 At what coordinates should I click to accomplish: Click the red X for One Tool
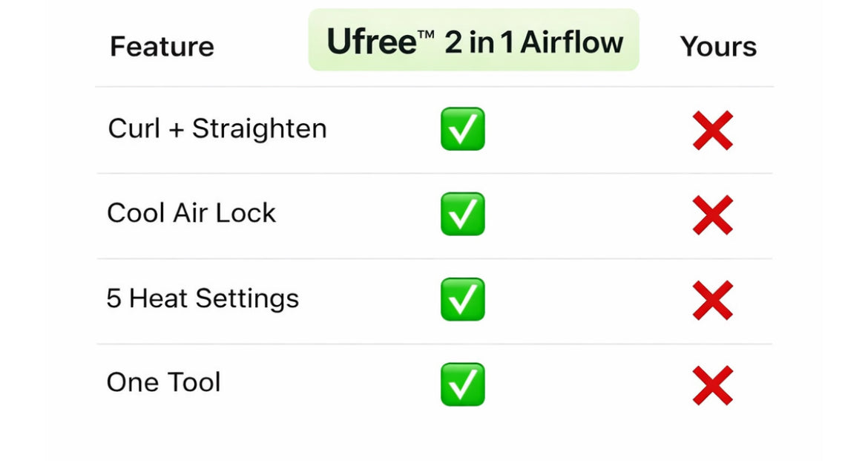(x=713, y=385)
